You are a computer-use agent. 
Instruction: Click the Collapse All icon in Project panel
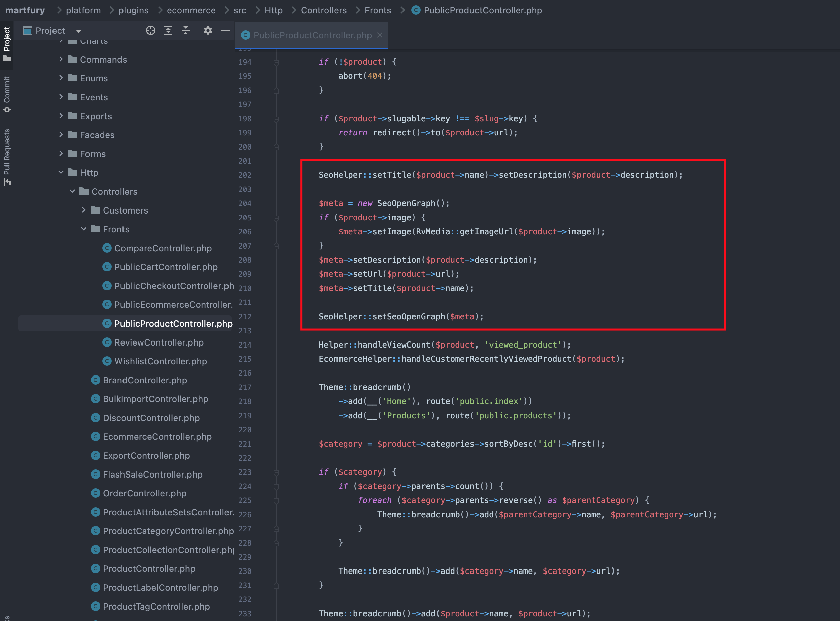click(185, 30)
